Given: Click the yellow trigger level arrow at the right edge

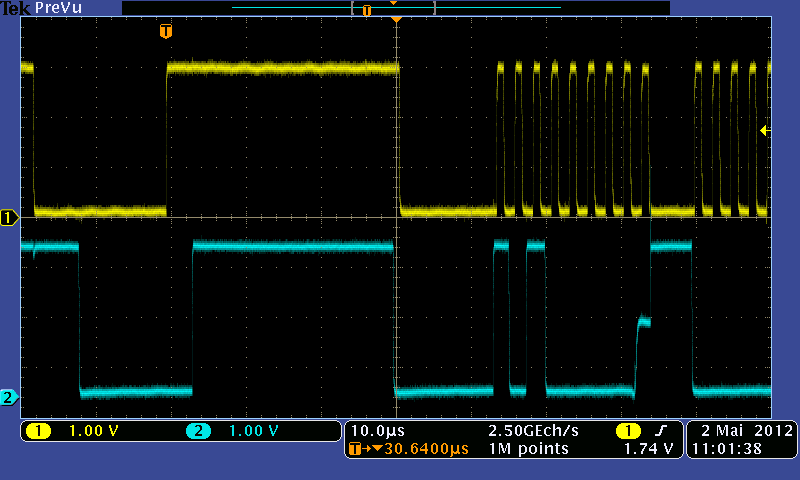Looking at the screenshot, I should pos(765,131).
